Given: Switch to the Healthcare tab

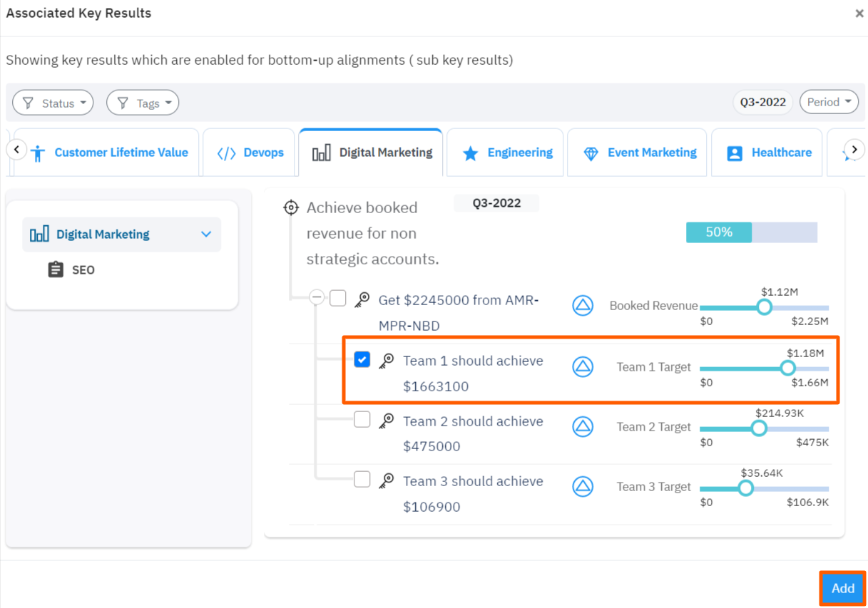Looking at the screenshot, I should (x=767, y=152).
